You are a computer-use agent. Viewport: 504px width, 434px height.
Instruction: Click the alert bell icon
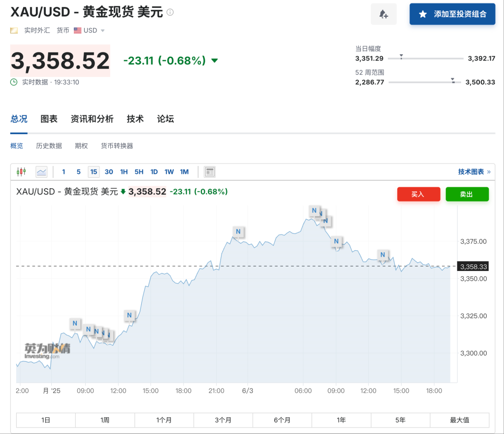point(383,14)
